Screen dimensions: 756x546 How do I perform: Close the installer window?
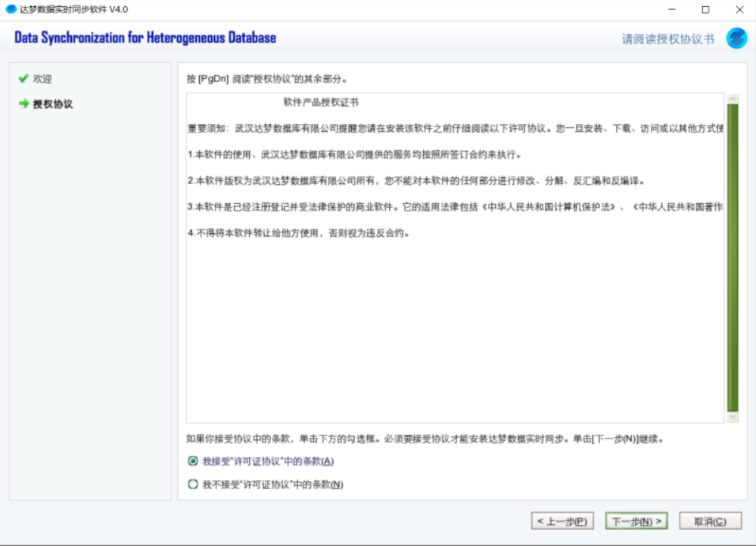[739, 9]
